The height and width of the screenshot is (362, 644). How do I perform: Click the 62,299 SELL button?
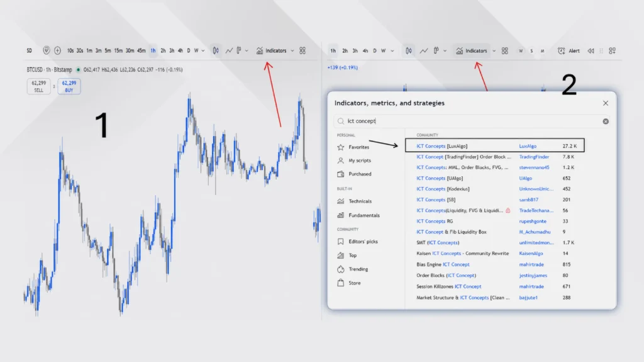coord(38,86)
